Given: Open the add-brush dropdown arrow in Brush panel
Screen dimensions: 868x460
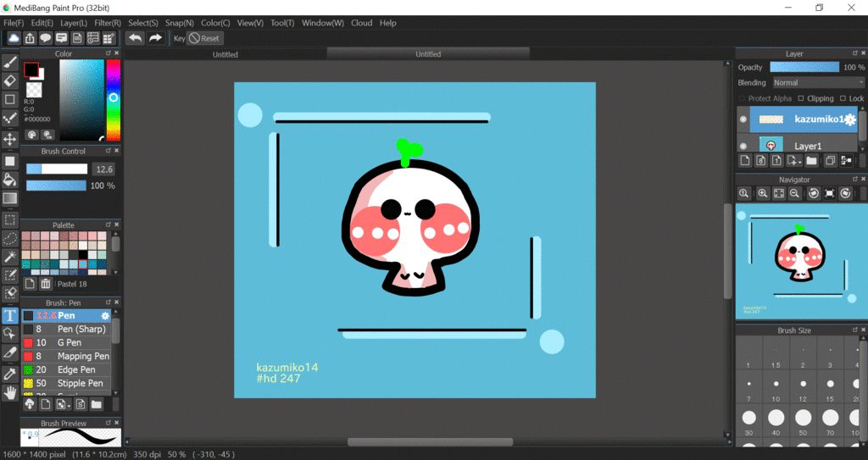Looking at the screenshot, I should tap(62, 405).
